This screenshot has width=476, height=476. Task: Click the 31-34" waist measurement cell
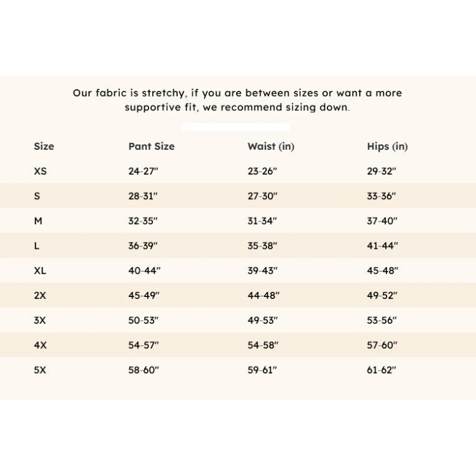262,221
